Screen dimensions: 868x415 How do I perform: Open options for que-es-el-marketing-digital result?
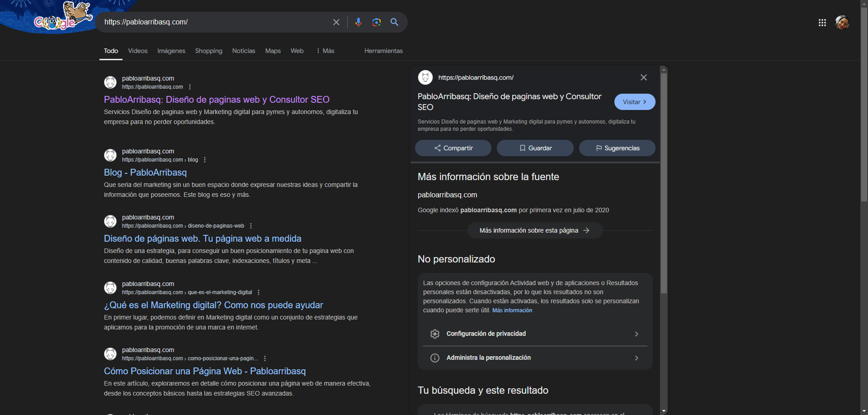(259, 292)
